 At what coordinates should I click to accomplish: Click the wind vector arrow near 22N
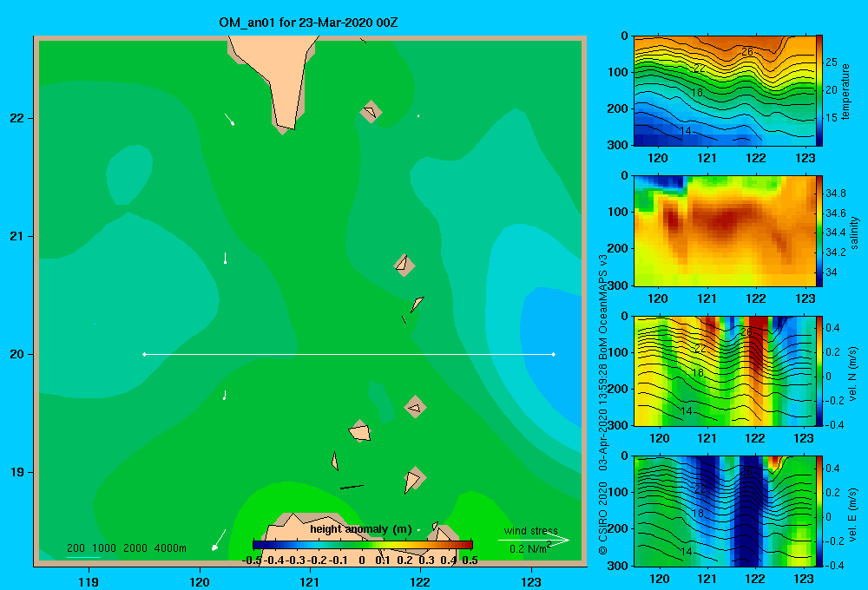point(229,119)
